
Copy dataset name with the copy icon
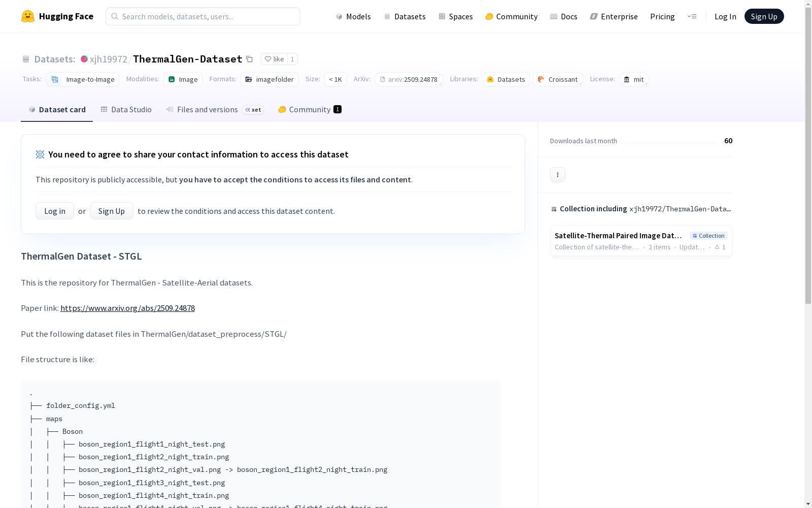pos(249,59)
